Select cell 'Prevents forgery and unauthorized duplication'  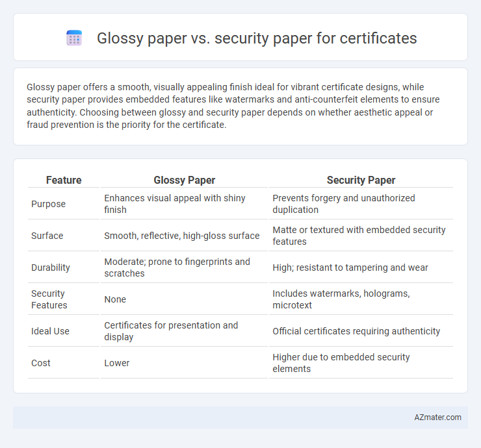tap(361, 204)
